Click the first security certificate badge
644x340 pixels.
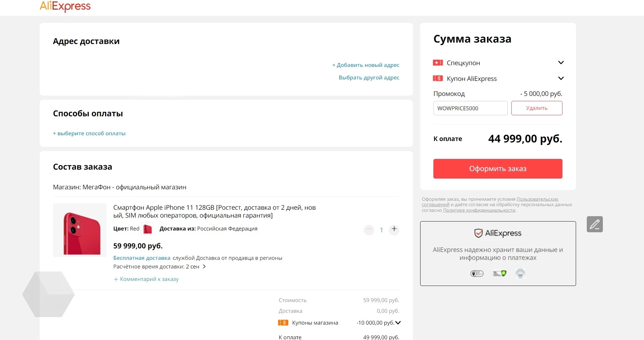point(477,273)
